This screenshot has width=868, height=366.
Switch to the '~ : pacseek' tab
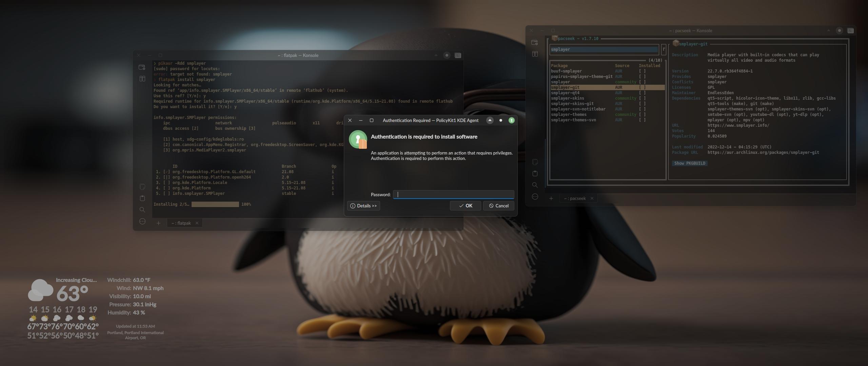[x=575, y=198]
